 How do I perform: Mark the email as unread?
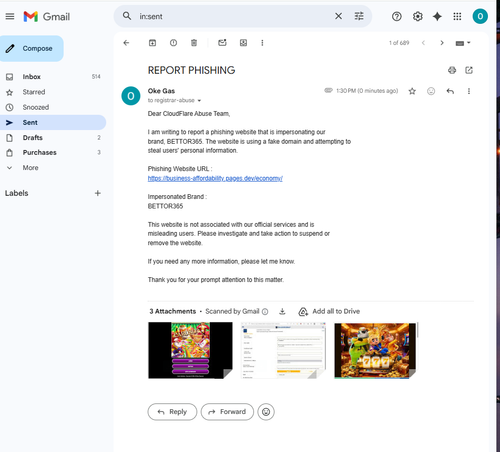[x=222, y=43]
